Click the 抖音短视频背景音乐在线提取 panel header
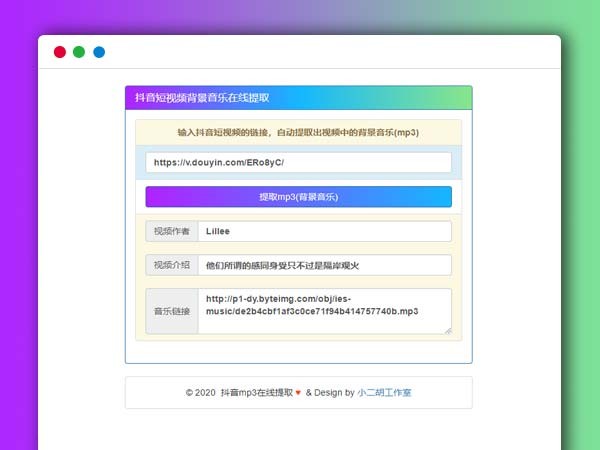600x450 pixels. (x=298, y=98)
